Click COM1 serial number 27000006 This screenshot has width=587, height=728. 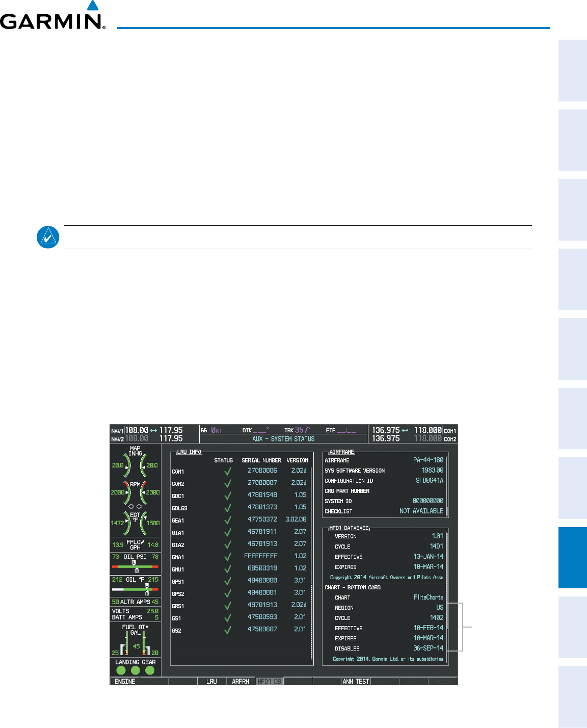click(262, 471)
